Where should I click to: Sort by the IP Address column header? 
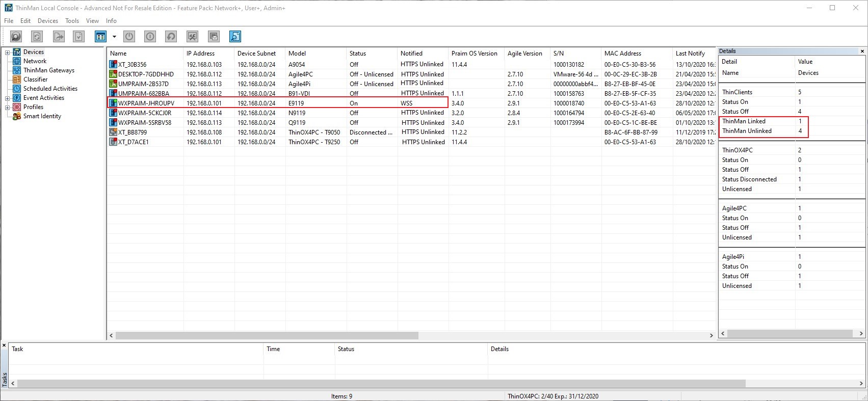pyautogui.click(x=209, y=54)
